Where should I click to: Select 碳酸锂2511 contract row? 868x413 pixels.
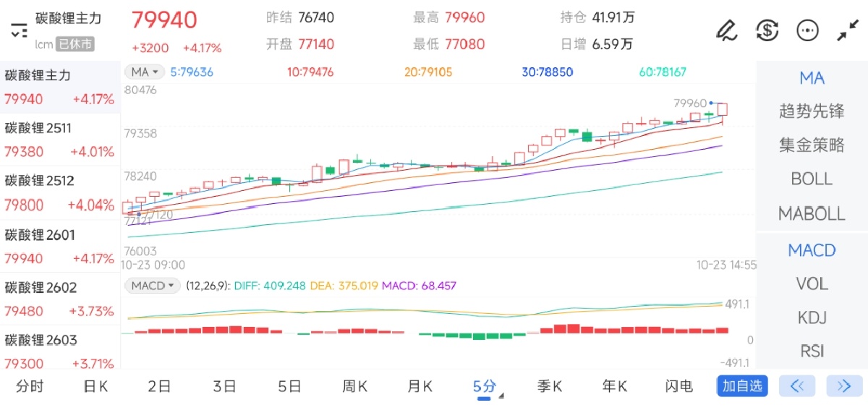59,140
